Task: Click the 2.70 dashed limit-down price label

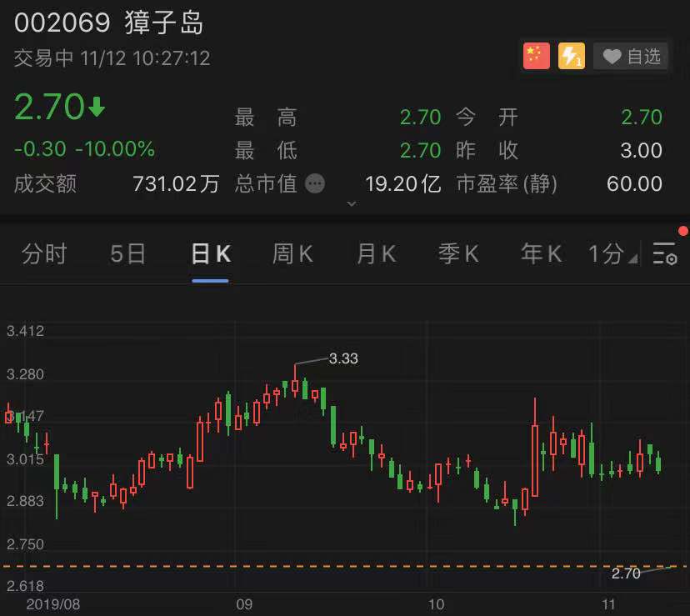Action: (626, 573)
